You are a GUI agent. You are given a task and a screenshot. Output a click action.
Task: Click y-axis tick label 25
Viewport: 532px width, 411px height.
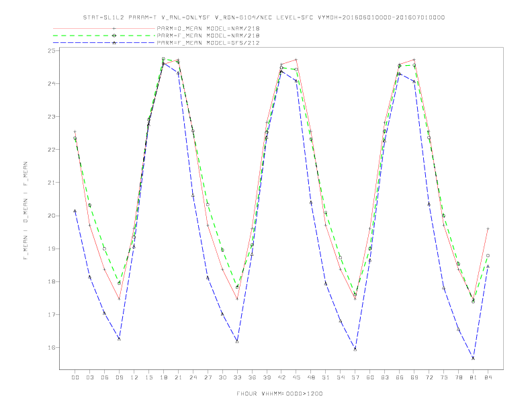[x=52, y=50]
